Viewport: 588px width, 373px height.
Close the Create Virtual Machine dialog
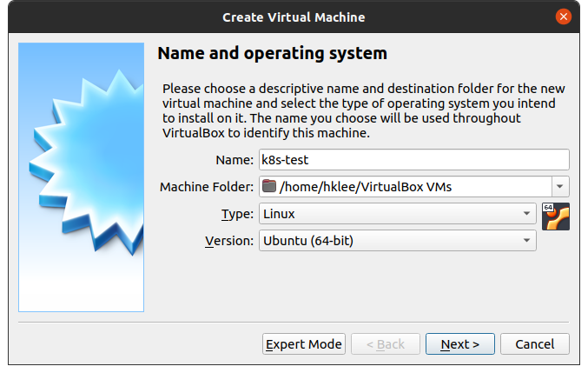[563, 17]
